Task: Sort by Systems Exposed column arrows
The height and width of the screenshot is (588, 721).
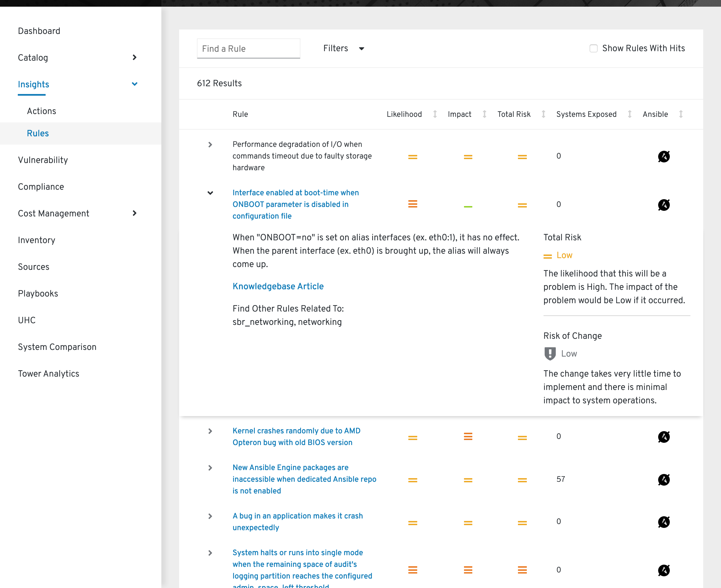Action: tap(629, 114)
